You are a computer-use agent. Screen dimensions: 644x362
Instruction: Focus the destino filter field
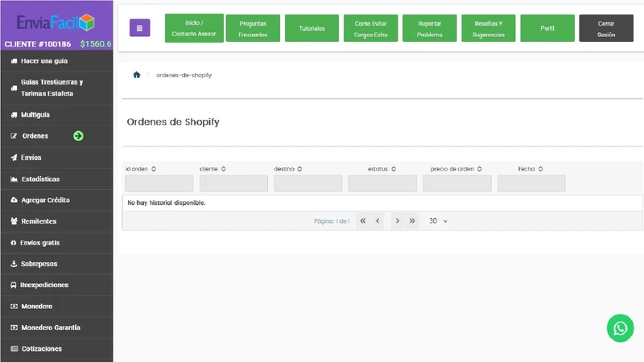[308, 183]
